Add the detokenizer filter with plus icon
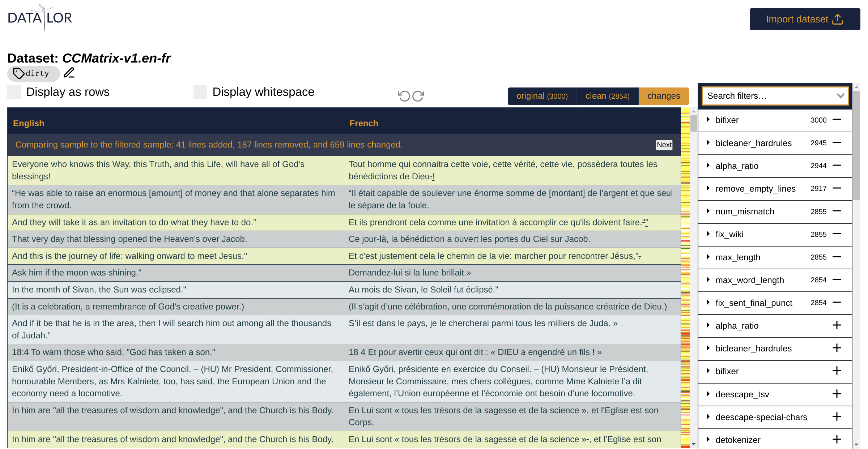Viewport: 868px width, 449px height. pyautogui.click(x=837, y=440)
